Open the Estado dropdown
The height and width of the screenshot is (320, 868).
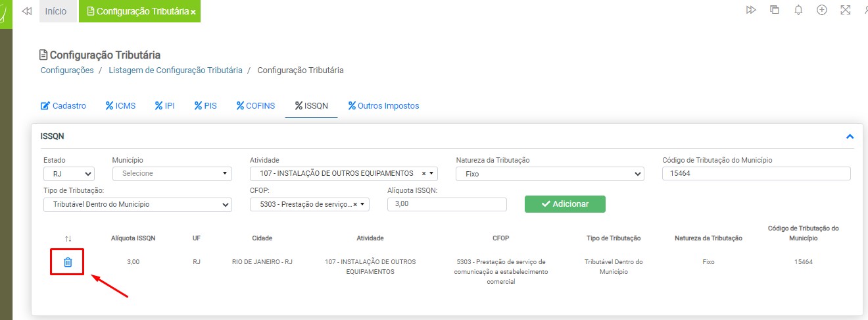69,174
